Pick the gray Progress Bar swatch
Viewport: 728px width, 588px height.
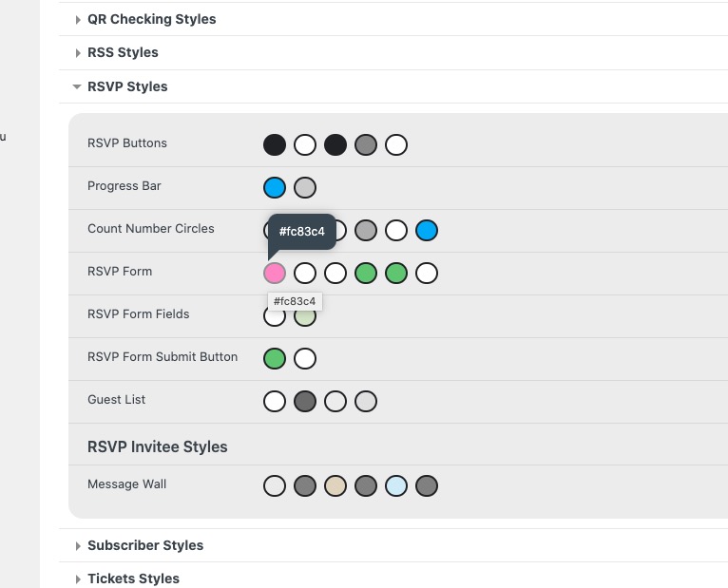(x=305, y=188)
